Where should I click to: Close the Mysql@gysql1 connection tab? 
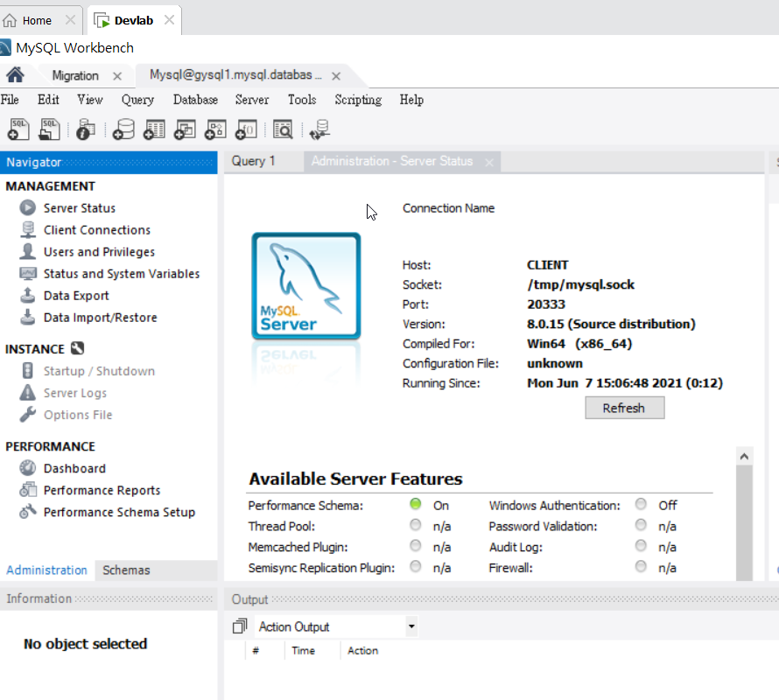click(x=336, y=76)
